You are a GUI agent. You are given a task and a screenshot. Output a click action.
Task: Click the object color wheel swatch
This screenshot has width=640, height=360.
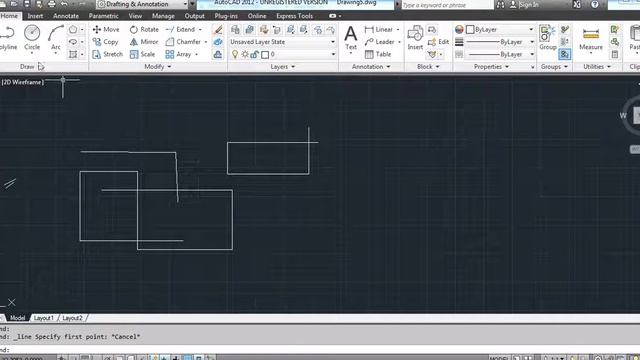tap(459, 29)
